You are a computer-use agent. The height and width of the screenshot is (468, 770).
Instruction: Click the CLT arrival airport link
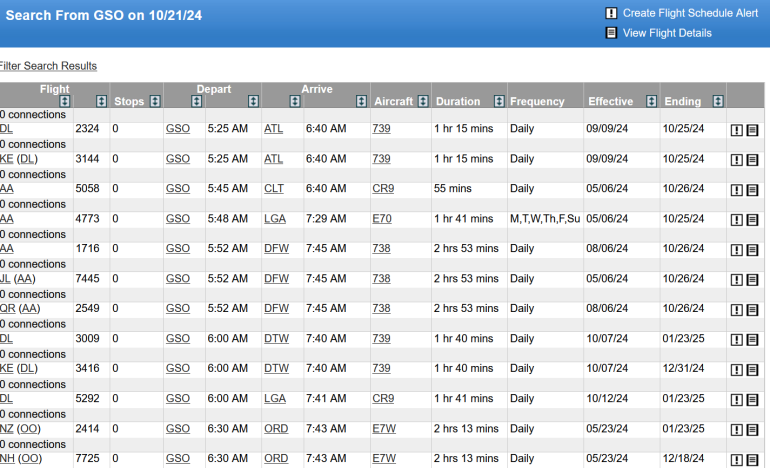(x=274, y=189)
